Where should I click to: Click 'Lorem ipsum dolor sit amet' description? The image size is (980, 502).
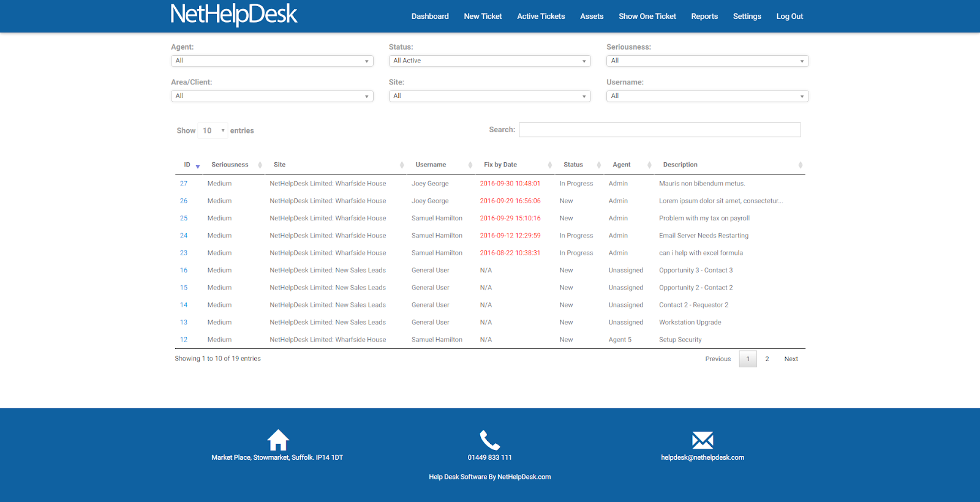721,201
